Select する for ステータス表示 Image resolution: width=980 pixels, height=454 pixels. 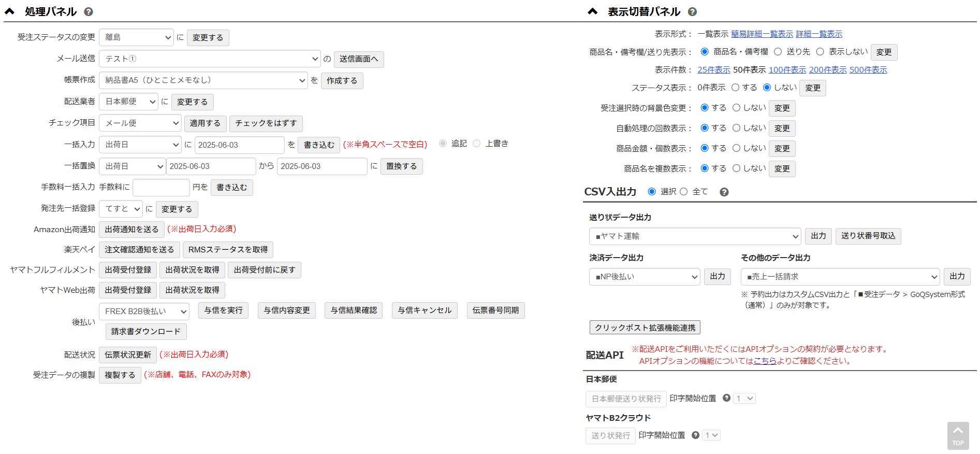click(735, 88)
